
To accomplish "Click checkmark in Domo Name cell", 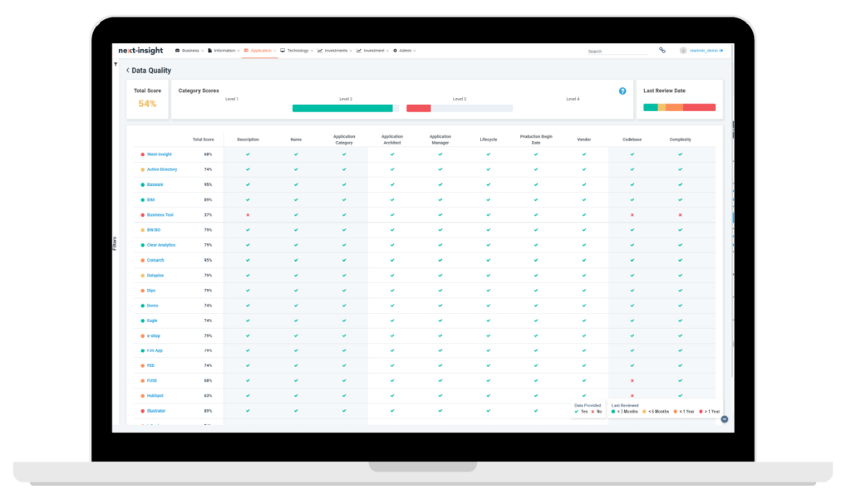I will coord(296,306).
